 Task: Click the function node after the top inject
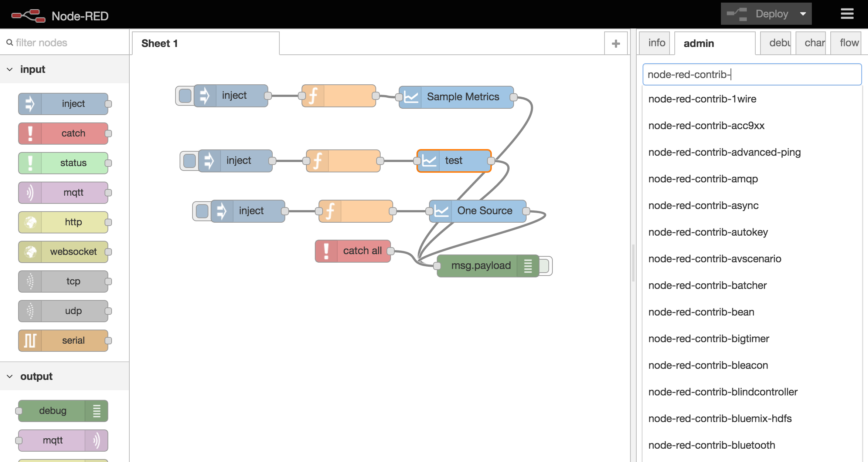coord(339,96)
